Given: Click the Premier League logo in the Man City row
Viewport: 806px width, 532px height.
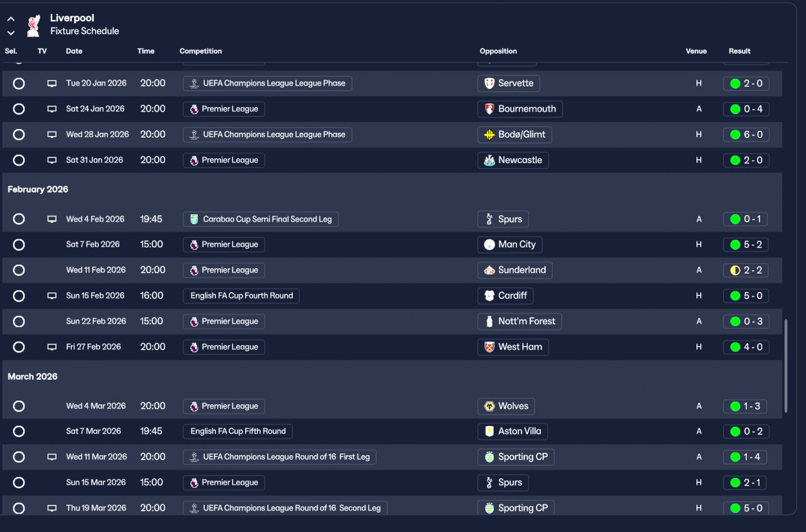Looking at the screenshot, I should pos(194,244).
